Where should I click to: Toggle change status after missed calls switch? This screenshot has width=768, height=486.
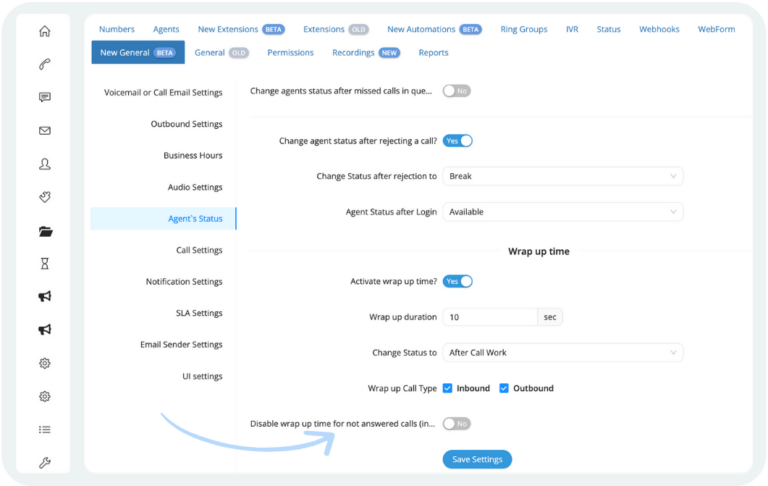[456, 91]
